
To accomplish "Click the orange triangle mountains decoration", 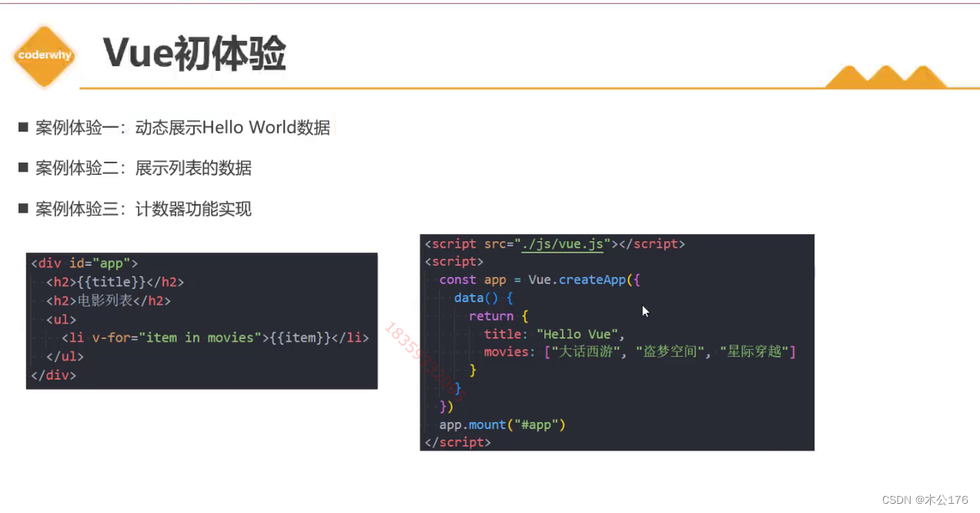I will [885, 75].
